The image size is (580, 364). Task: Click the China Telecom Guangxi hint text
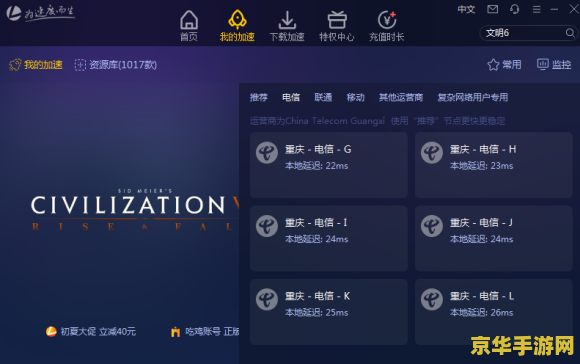pos(377,121)
